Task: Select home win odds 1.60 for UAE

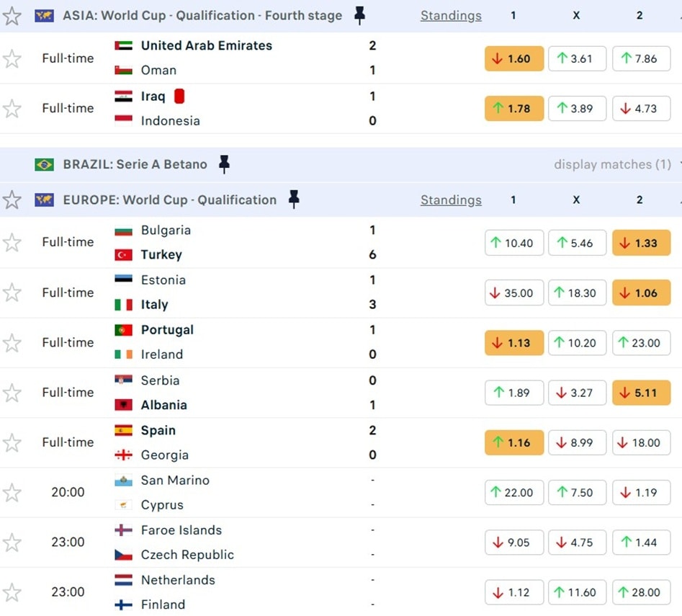Action: (x=513, y=59)
